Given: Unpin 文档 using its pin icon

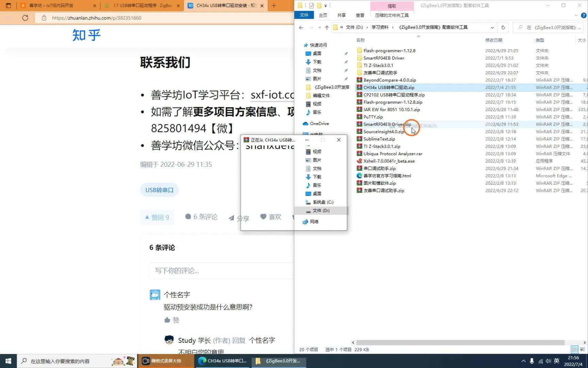Looking at the screenshot, I should click(x=346, y=70).
